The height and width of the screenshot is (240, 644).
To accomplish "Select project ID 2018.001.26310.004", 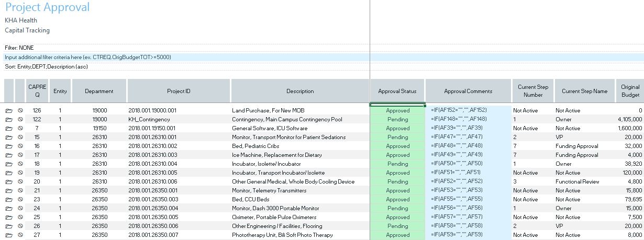I will [x=152, y=164].
